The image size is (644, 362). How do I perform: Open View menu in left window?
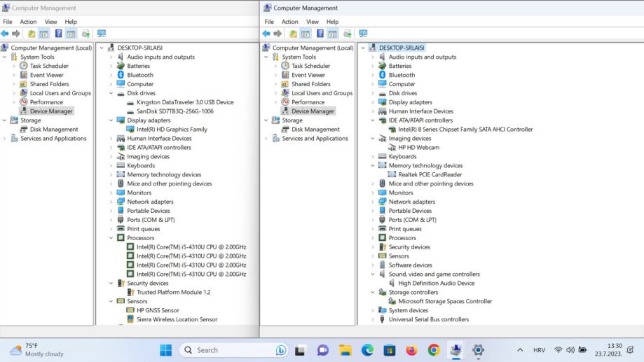point(50,22)
